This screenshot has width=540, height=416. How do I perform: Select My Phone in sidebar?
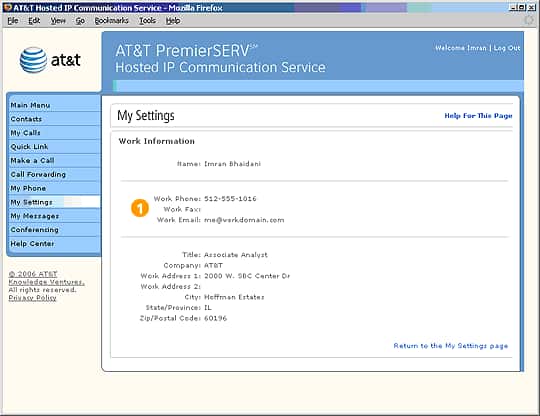(x=28, y=188)
